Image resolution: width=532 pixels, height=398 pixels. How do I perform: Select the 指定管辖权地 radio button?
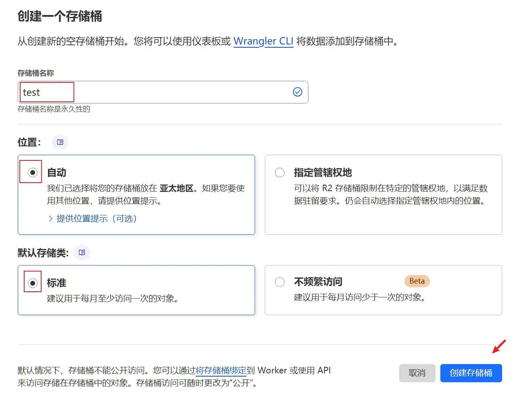click(x=279, y=172)
